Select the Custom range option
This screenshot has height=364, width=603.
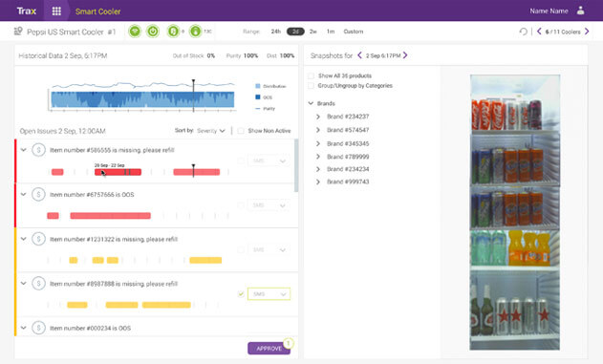click(354, 32)
